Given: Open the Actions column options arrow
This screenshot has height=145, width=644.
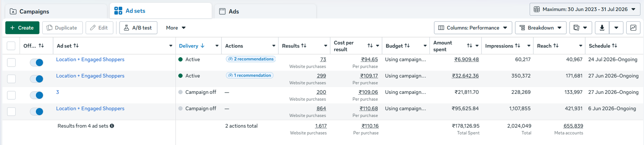Looking at the screenshot, I should coord(274,46).
